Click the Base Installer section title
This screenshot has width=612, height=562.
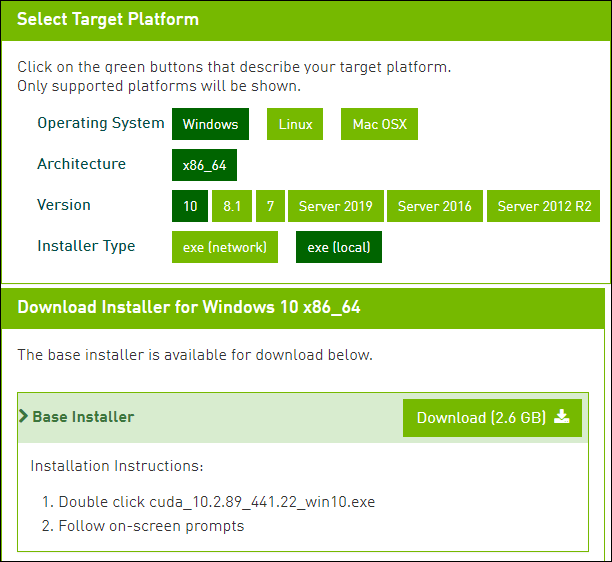tap(83, 417)
